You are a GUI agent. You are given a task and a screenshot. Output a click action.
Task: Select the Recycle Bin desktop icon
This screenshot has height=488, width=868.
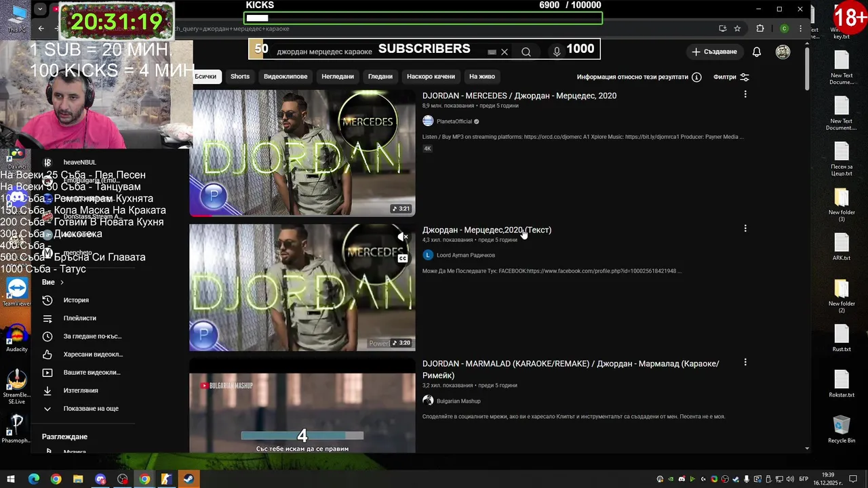click(842, 430)
